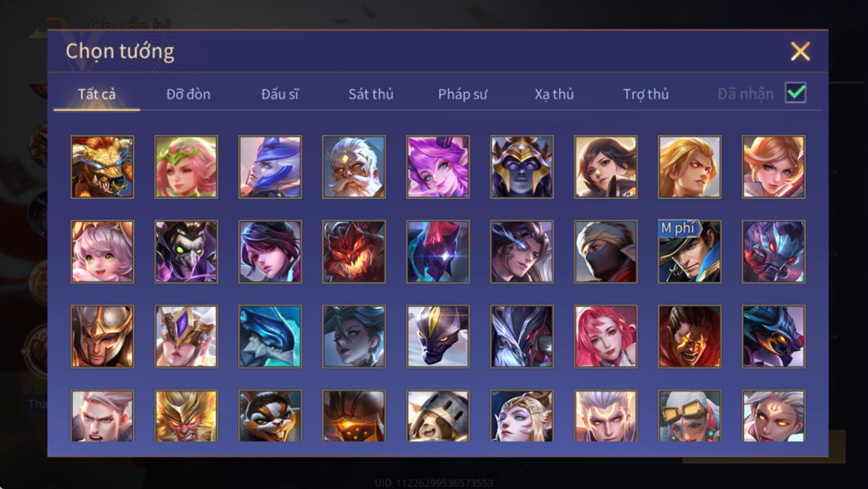
Task: Pick the pink-haired flower crown hero
Action: tap(186, 167)
